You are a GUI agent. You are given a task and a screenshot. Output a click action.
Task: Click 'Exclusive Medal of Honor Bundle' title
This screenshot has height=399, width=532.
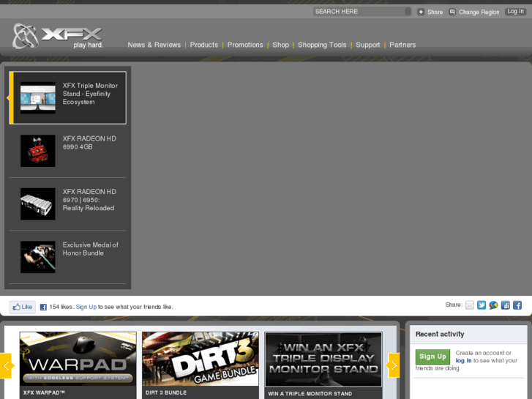[91, 249]
